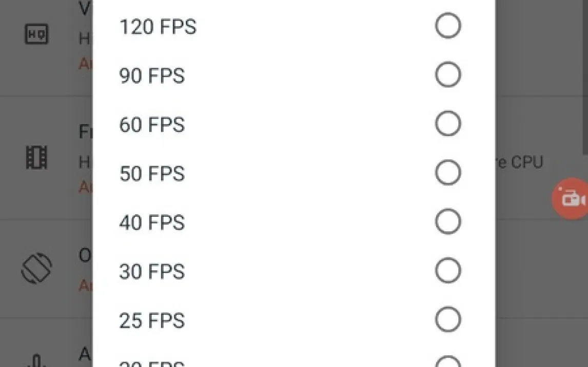
Task: Choose 30 FPS radio button
Action: (447, 271)
